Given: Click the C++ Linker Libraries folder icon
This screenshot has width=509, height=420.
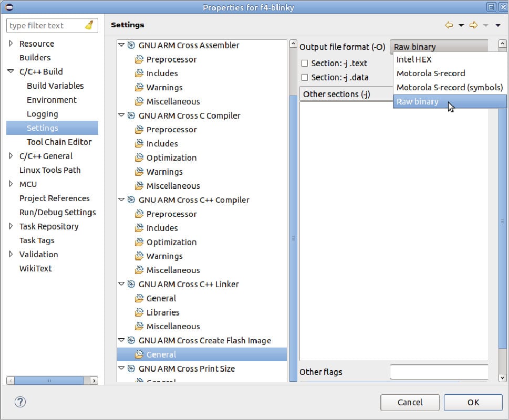Looking at the screenshot, I should click(x=139, y=312).
